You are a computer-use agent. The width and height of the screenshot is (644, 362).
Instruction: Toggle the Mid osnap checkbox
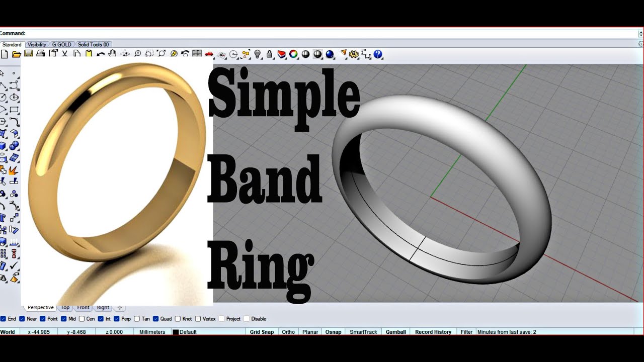[x=64, y=319]
